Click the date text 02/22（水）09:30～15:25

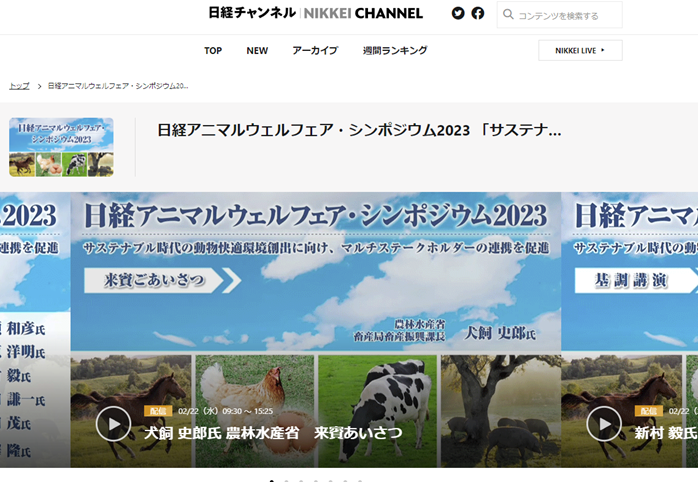click(225, 411)
